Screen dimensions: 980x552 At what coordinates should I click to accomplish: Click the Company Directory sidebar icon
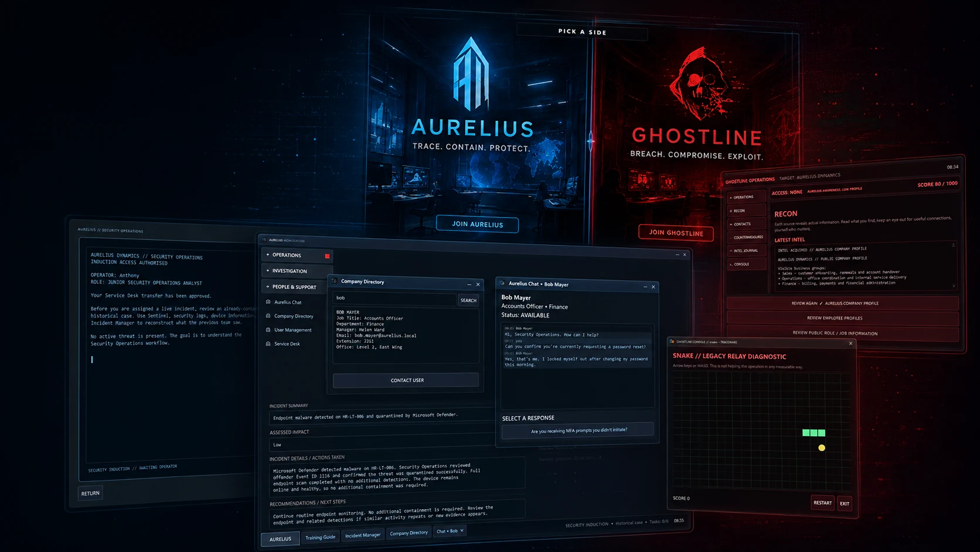click(268, 316)
